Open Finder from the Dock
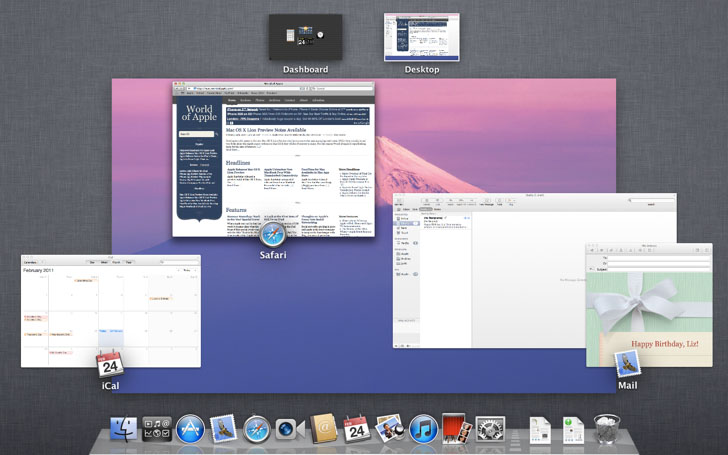 coord(124,429)
